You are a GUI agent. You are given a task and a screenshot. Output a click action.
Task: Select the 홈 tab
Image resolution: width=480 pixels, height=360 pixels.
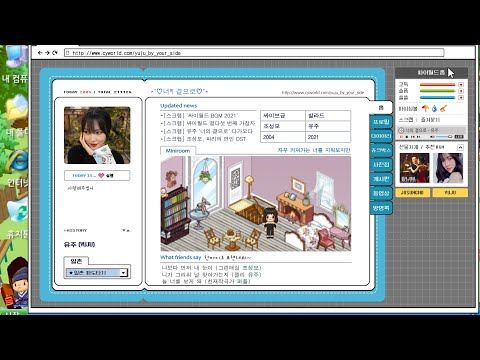(x=381, y=108)
